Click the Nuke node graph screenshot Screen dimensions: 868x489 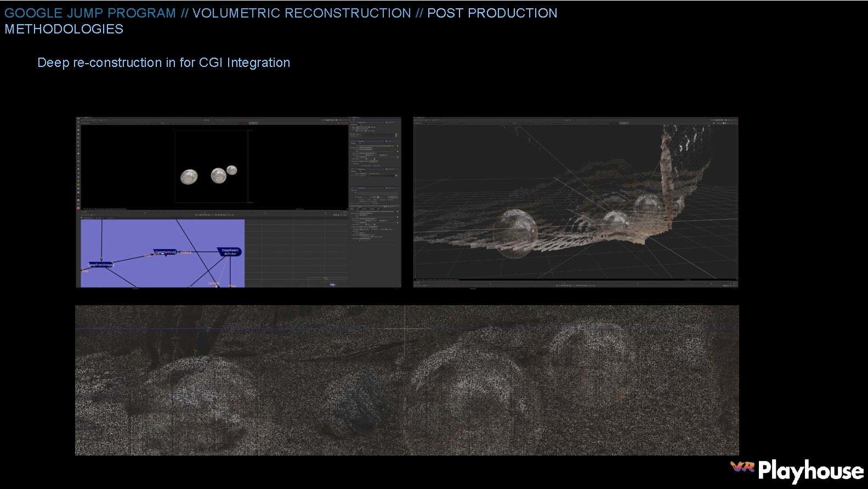click(x=239, y=202)
